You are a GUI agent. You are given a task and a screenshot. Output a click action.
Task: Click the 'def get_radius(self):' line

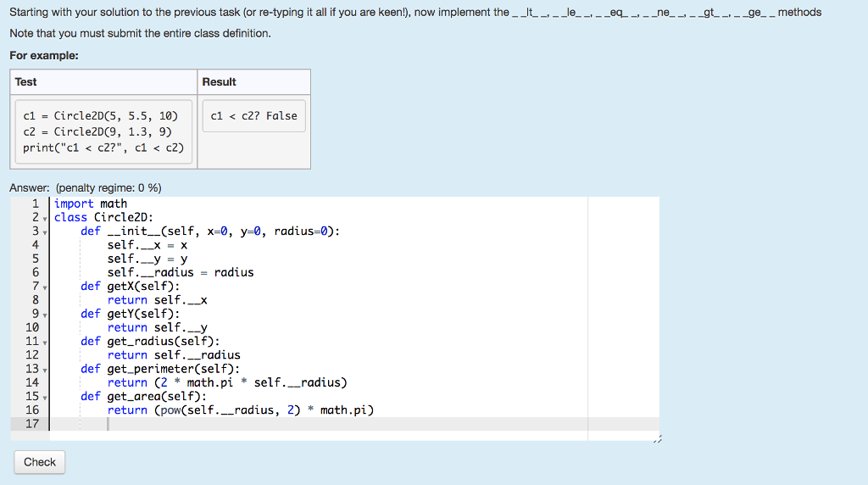151,341
